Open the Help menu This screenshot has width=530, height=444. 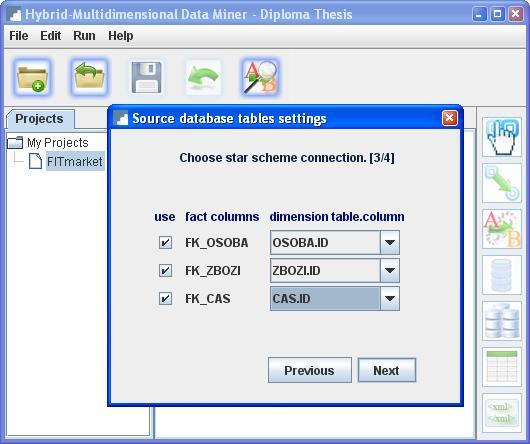click(121, 35)
